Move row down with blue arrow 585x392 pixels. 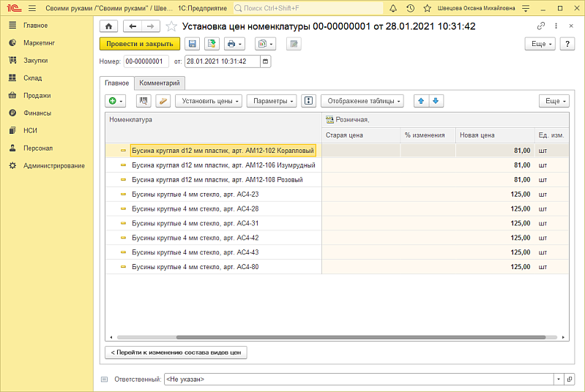pyautogui.click(x=436, y=101)
